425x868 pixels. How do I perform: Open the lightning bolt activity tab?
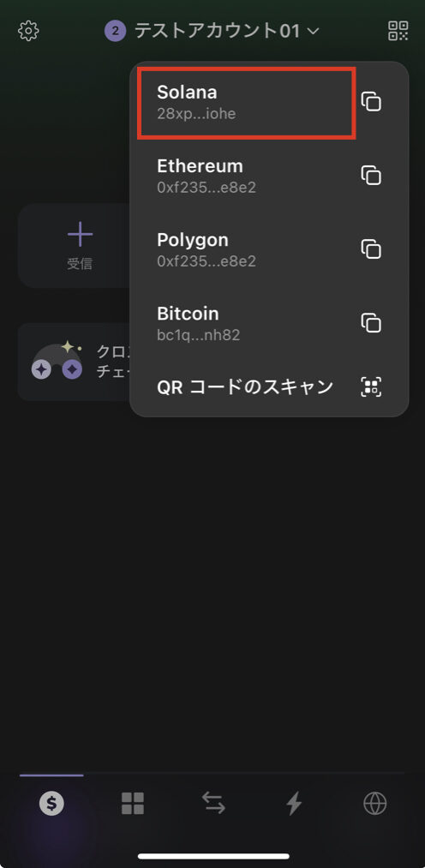(x=294, y=803)
